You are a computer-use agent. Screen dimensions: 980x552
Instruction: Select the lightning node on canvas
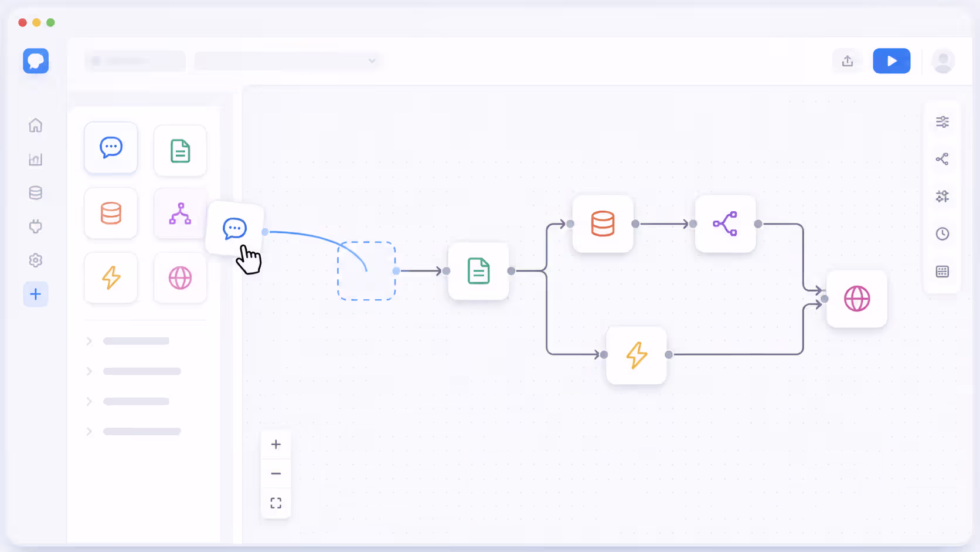pos(637,355)
